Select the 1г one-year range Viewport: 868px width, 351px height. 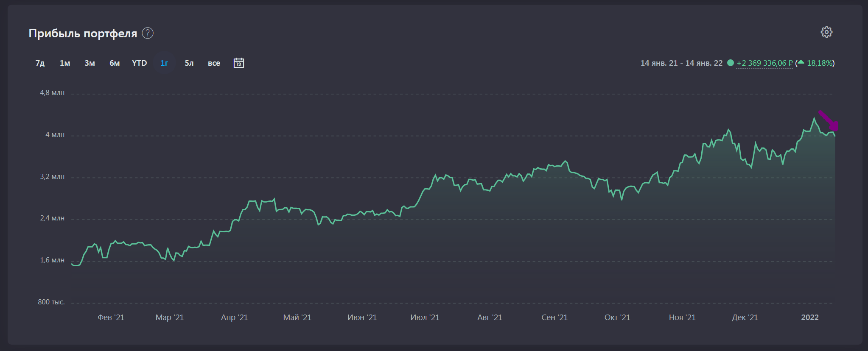tap(164, 63)
